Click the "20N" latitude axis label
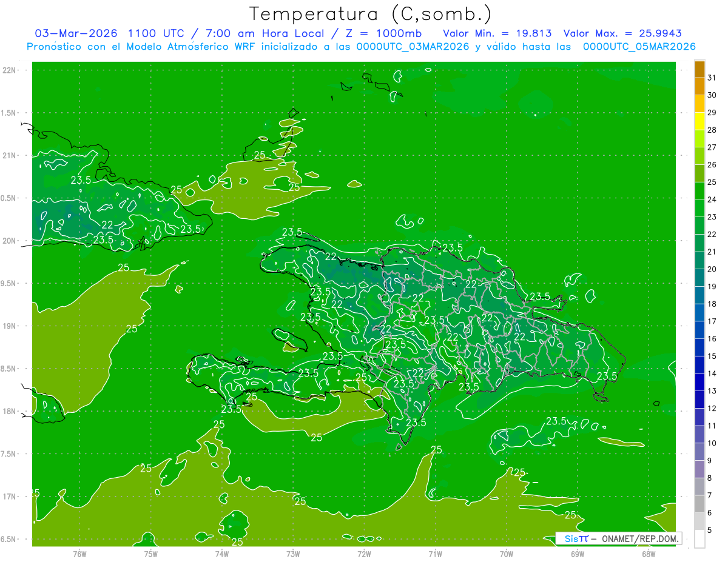Screen dimensions: 728x562 pyautogui.click(x=10, y=241)
